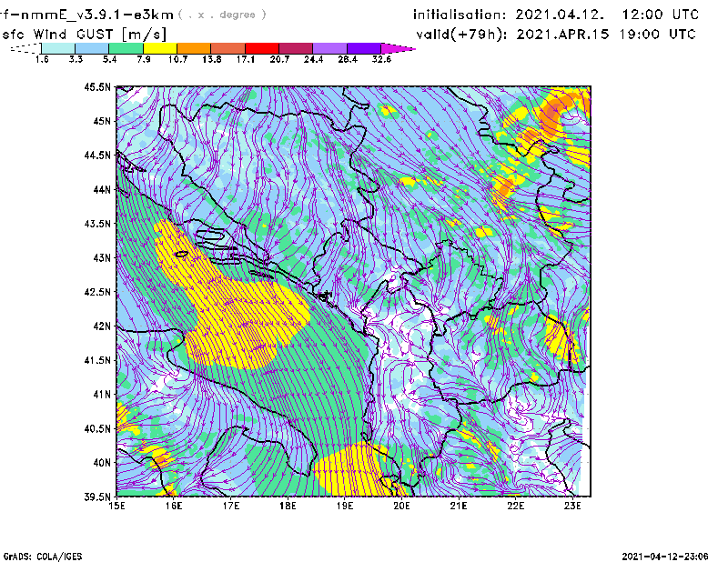
Task: Click the 'valid(+79h):' label
Action: coord(461,35)
